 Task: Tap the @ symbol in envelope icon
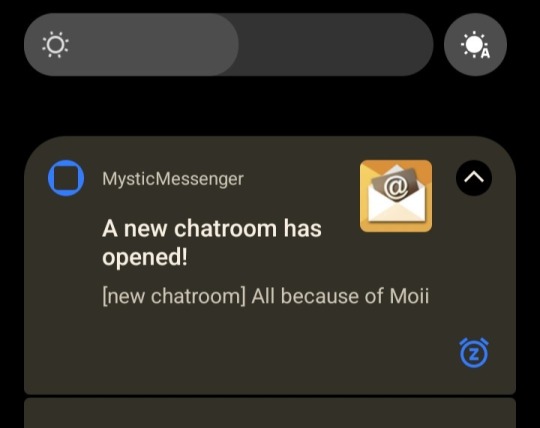pyautogui.click(x=396, y=188)
